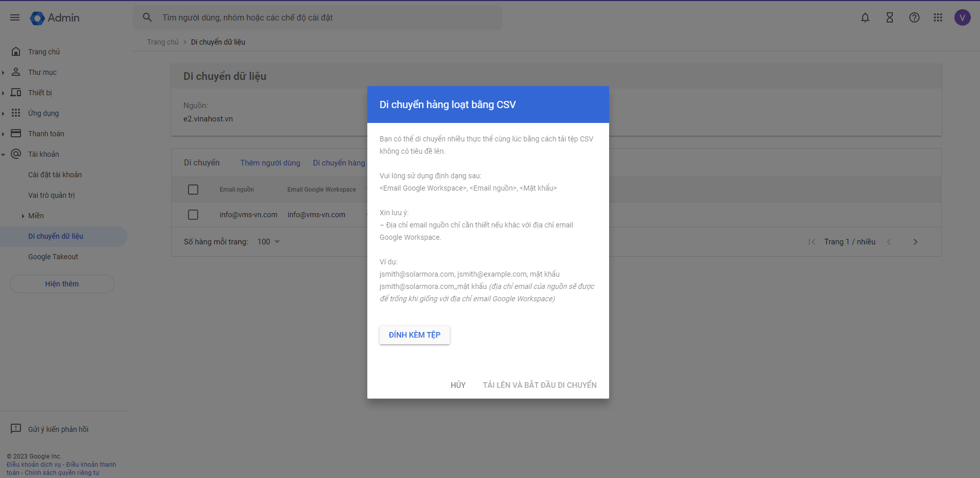Click the ĐÍNH KÈM TỆP button

click(x=414, y=335)
